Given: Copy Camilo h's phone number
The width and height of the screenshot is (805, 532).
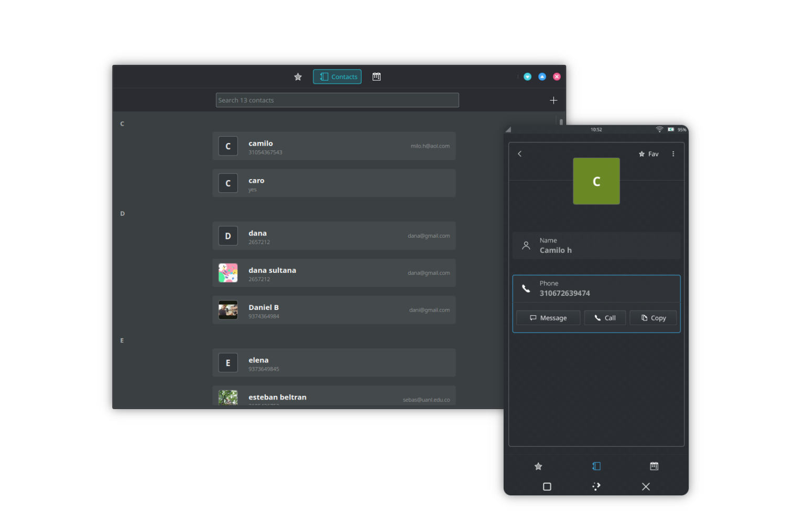Looking at the screenshot, I should [x=653, y=317].
